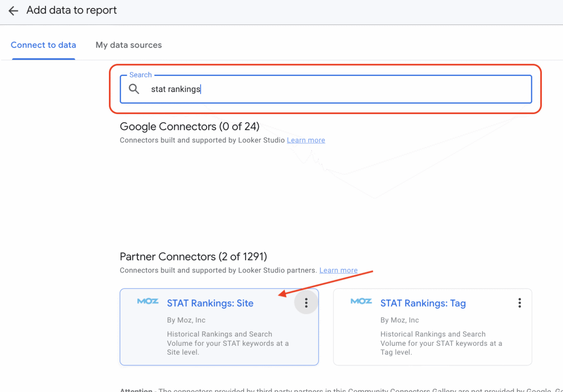The width and height of the screenshot is (563, 392).
Task: Switch to the My data sources tab
Action: 129,45
